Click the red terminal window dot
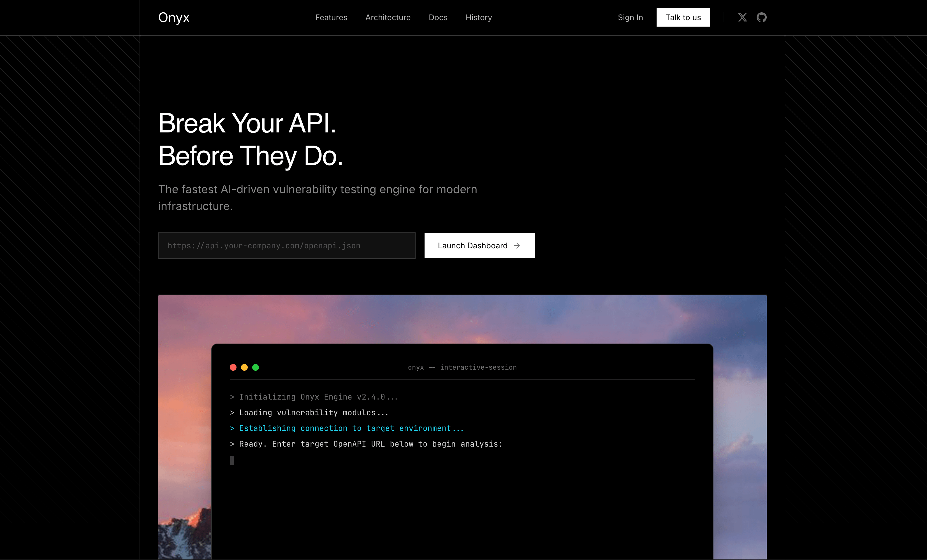927x560 pixels. point(233,367)
